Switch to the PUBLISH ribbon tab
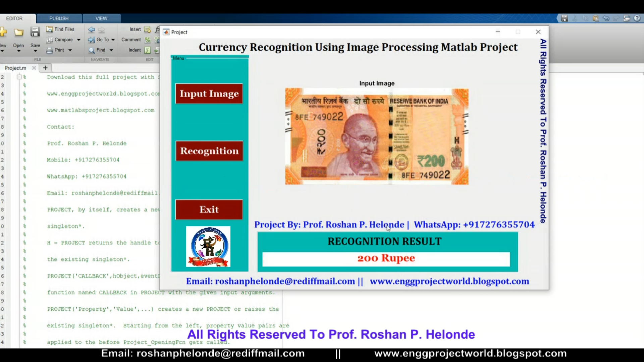The height and width of the screenshot is (362, 644). tap(59, 18)
